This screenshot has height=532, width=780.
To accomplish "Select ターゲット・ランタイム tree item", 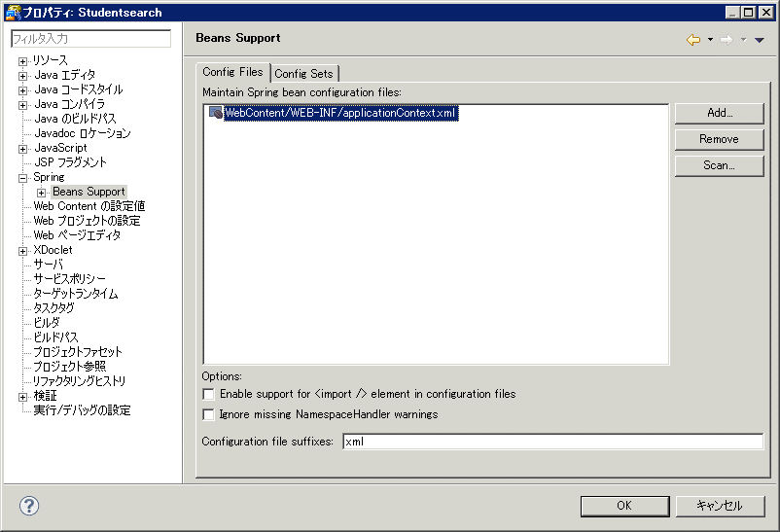I will pyautogui.click(x=76, y=294).
